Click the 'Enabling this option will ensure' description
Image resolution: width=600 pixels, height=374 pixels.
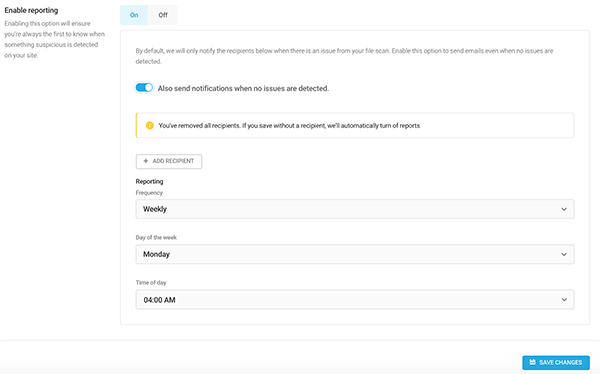[54, 39]
